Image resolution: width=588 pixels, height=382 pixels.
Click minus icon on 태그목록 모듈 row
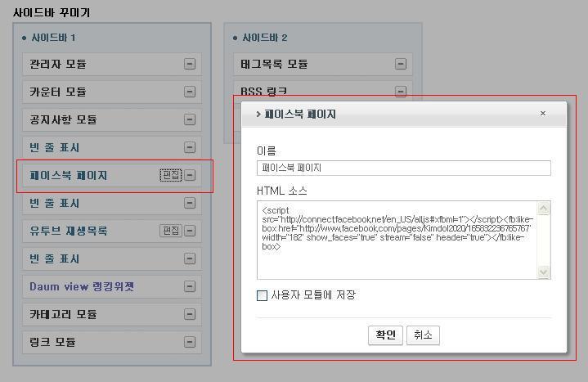[401, 64]
